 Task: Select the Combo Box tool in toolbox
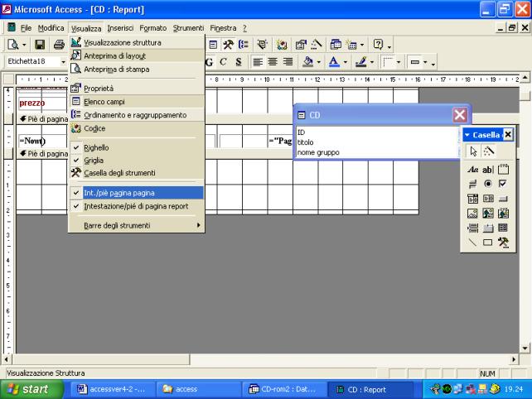(x=472, y=199)
